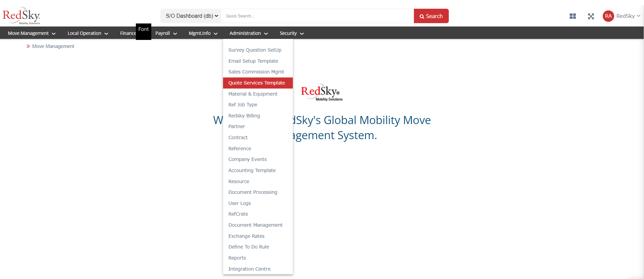Select Email Setup Template menu item
Screen dimensions: 644x279
[258, 61]
